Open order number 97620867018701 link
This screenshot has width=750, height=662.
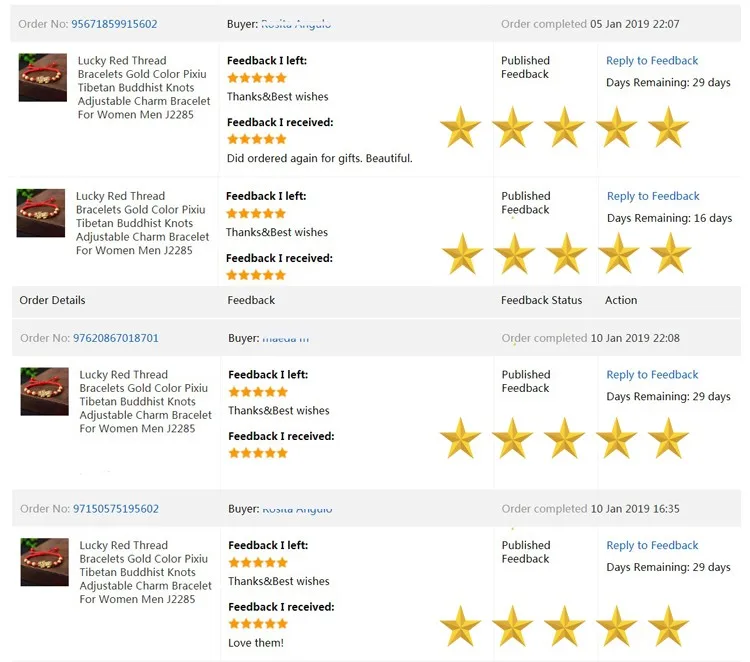click(x=116, y=338)
